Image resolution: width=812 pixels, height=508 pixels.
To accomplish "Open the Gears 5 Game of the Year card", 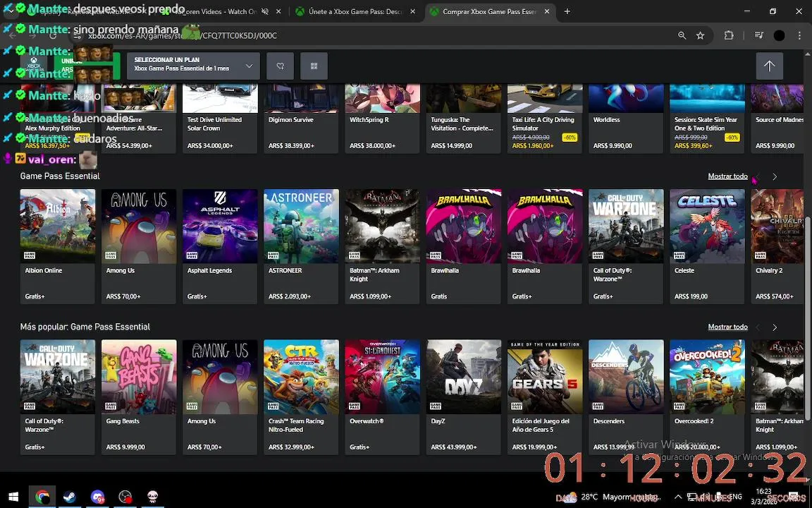I will point(545,397).
